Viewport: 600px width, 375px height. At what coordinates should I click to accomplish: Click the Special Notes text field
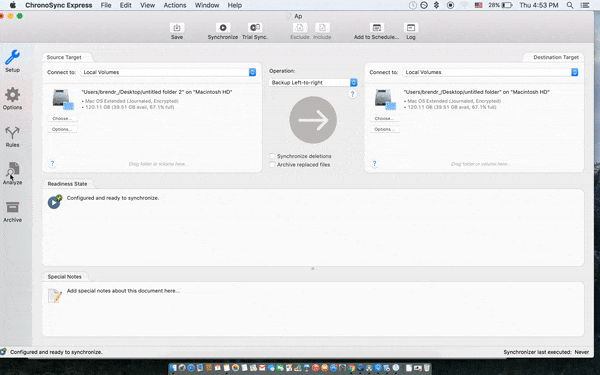313,309
